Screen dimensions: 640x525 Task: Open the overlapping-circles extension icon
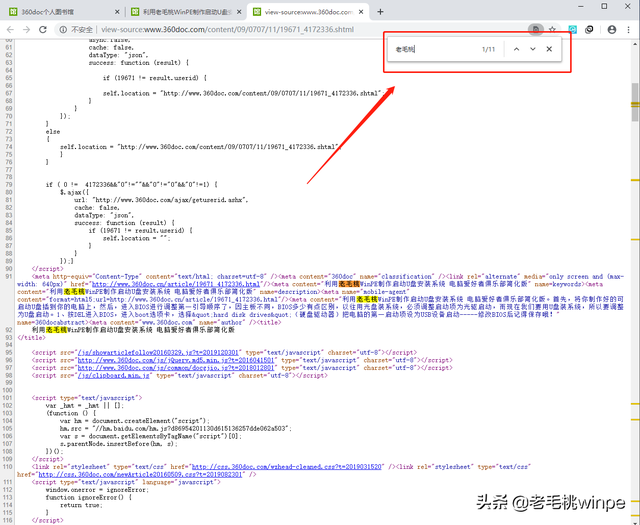pos(589,29)
